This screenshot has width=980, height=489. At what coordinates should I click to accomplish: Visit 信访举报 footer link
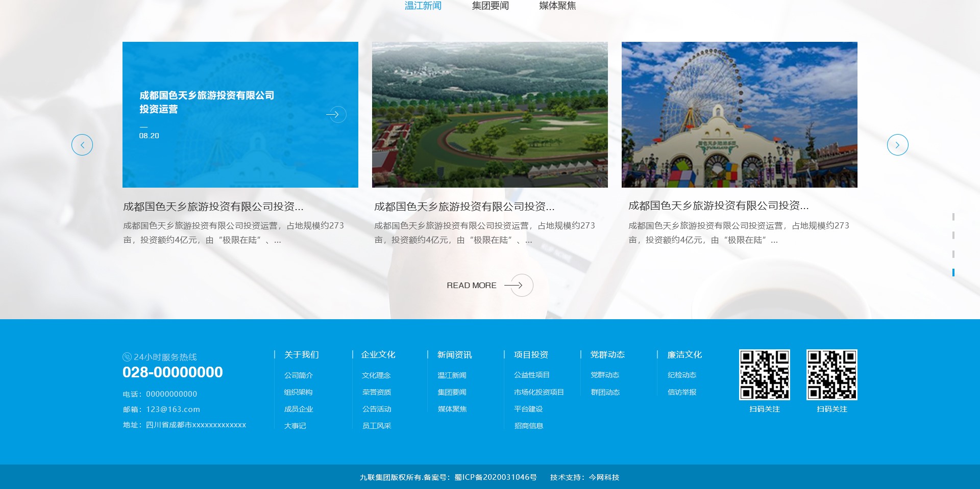(682, 392)
